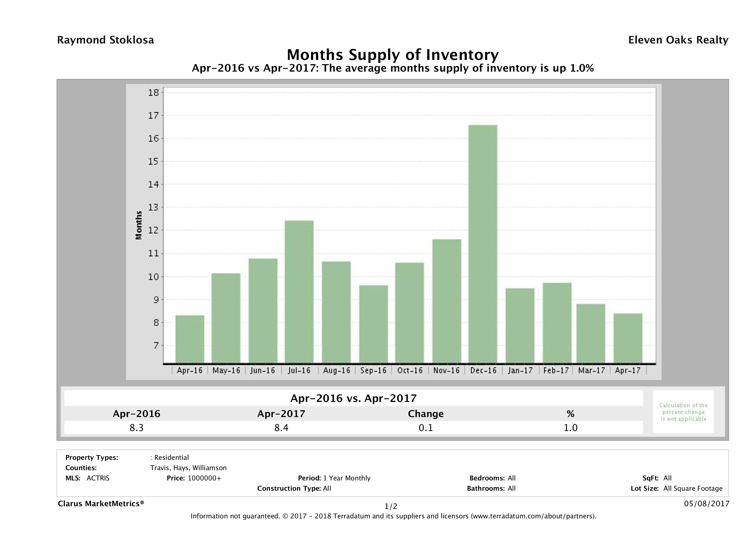Click the Apr-17 bar
This screenshot has width=738, height=560.
627,338
